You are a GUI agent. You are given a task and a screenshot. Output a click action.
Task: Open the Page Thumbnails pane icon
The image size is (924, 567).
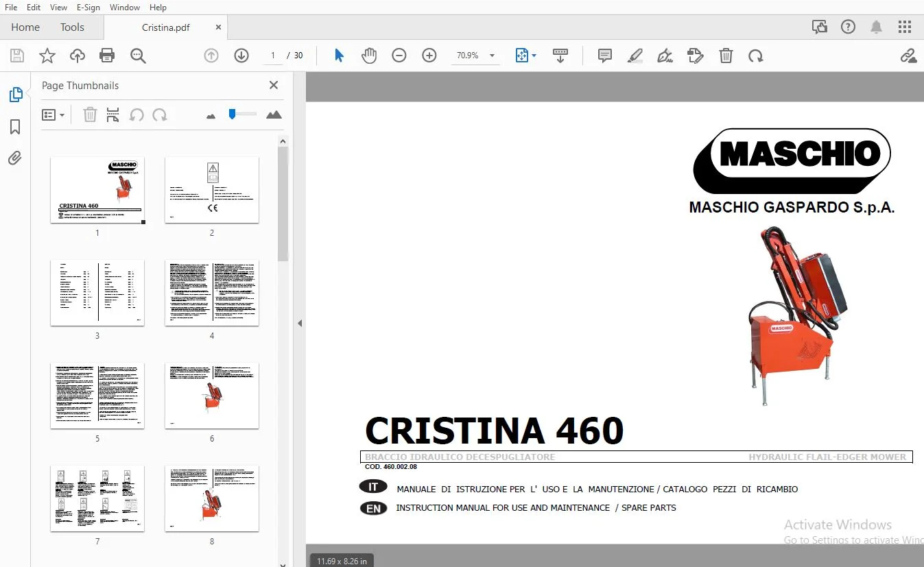coord(15,95)
